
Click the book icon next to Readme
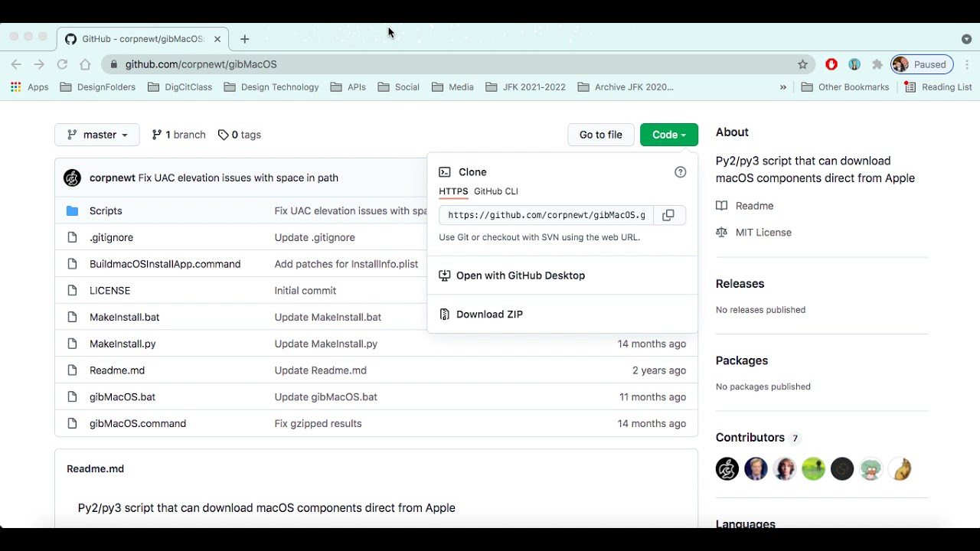(721, 206)
